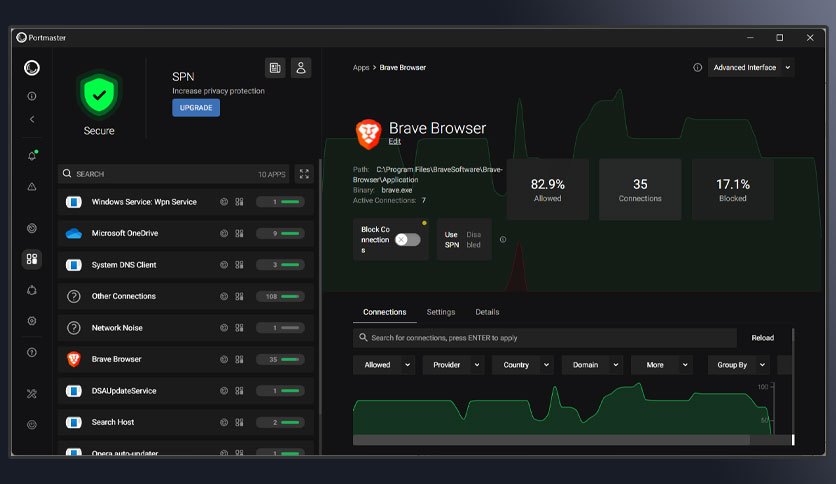
Task: Click the round icon in Search Host row
Action: coord(224,422)
